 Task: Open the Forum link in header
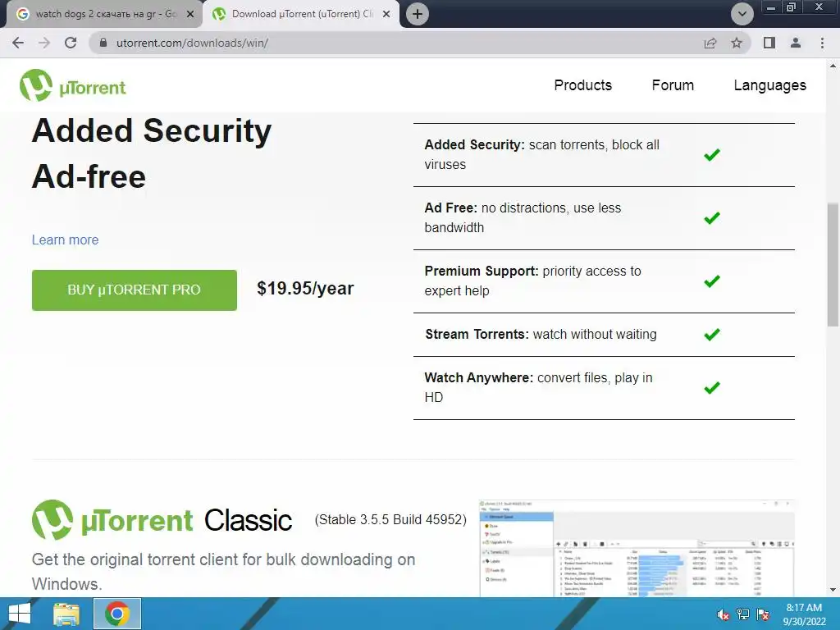tap(673, 85)
